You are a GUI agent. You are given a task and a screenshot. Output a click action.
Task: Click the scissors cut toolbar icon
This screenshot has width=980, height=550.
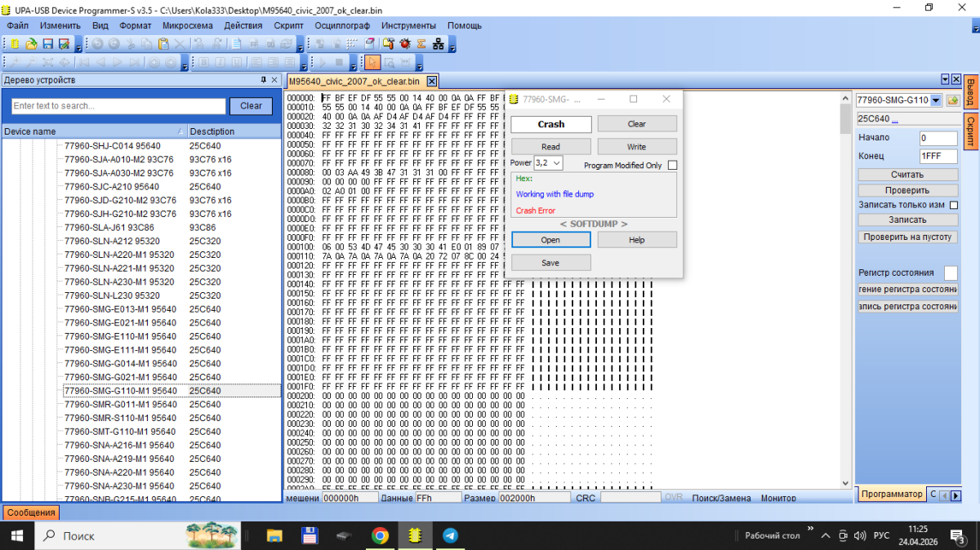(131, 44)
